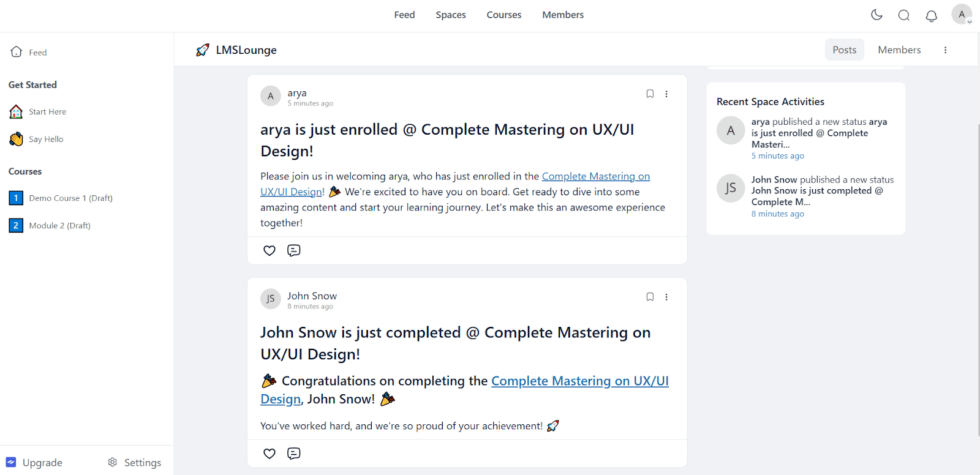980x475 pixels.
Task: Open Members in top navigation
Action: [x=563, y=15]
